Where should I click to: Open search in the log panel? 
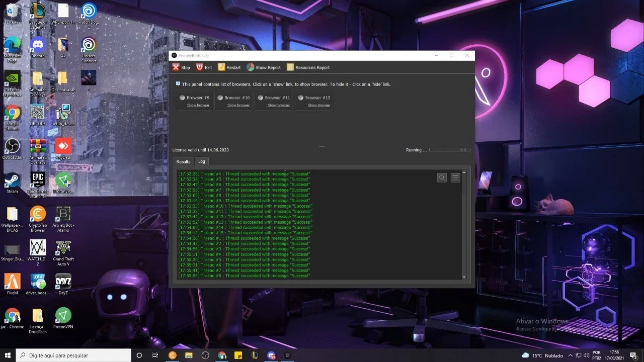[442, 177]
